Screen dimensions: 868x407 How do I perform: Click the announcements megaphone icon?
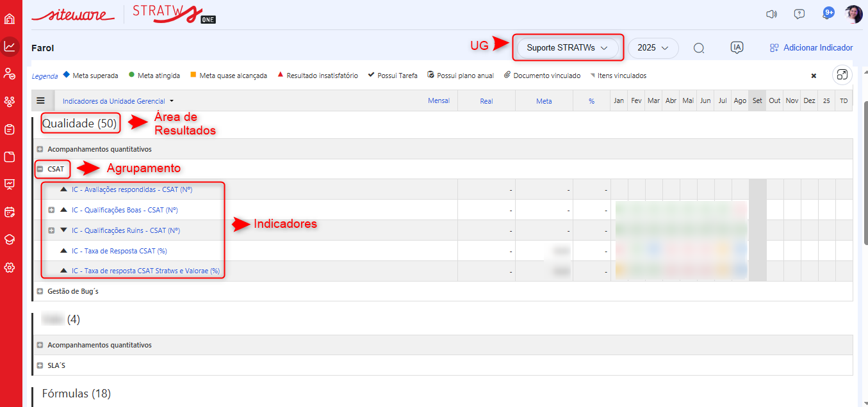click(x=771, y=14)
